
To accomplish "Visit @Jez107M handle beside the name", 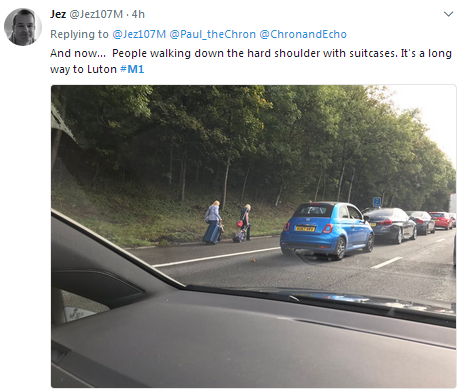I will coord(96,14).
